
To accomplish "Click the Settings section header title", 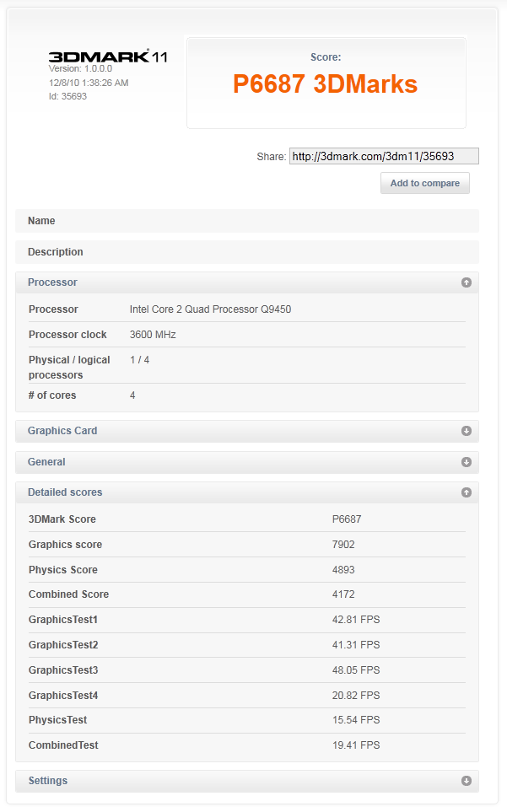I will tap(47, 781).
